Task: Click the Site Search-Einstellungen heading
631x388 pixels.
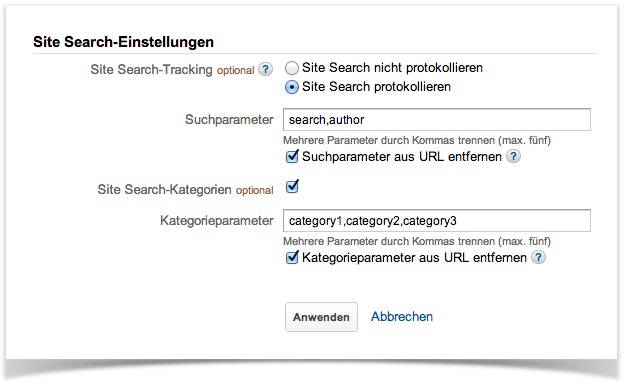Action: pos(123,42)
